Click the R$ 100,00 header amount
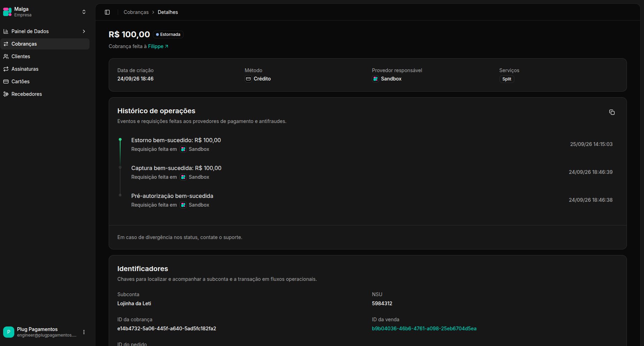 click(129, 34)
